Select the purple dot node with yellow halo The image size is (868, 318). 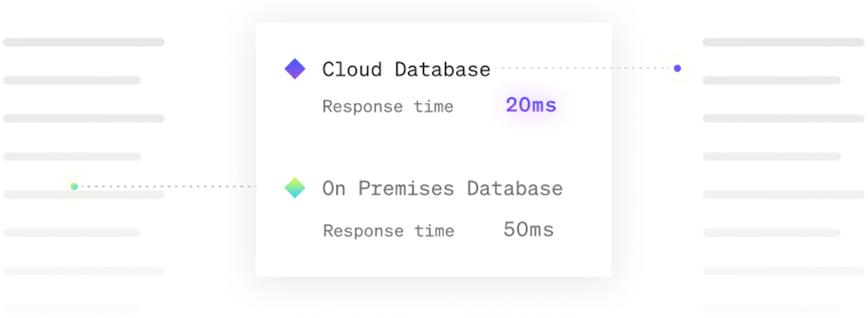677,68
